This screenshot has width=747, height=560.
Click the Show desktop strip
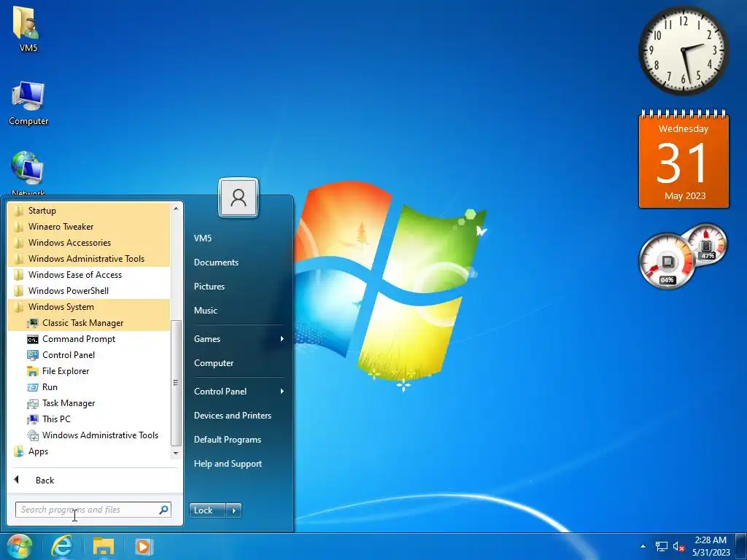tap(742, 547)
